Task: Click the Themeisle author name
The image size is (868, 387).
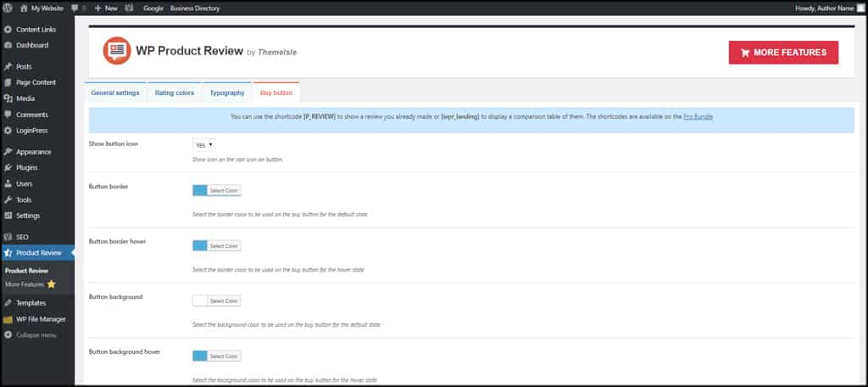Action: tap(277, 52)
